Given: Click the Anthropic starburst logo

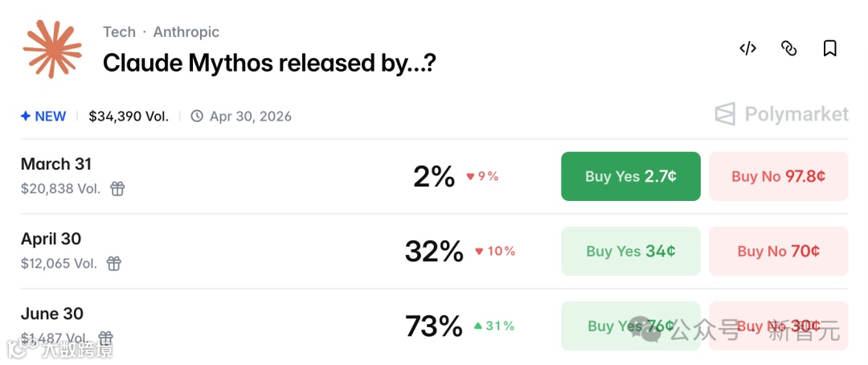Looking at the screenshot, I should click(x=52, y=49).
